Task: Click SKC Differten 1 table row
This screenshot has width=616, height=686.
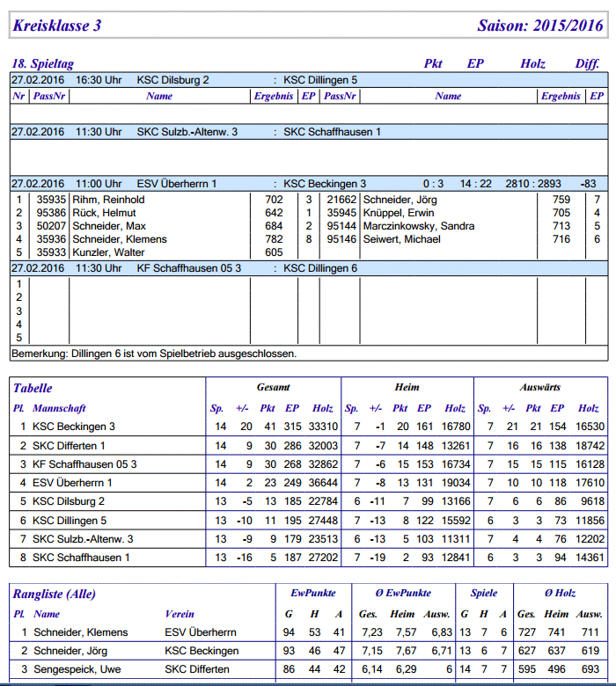Action: tap(309, 446)
